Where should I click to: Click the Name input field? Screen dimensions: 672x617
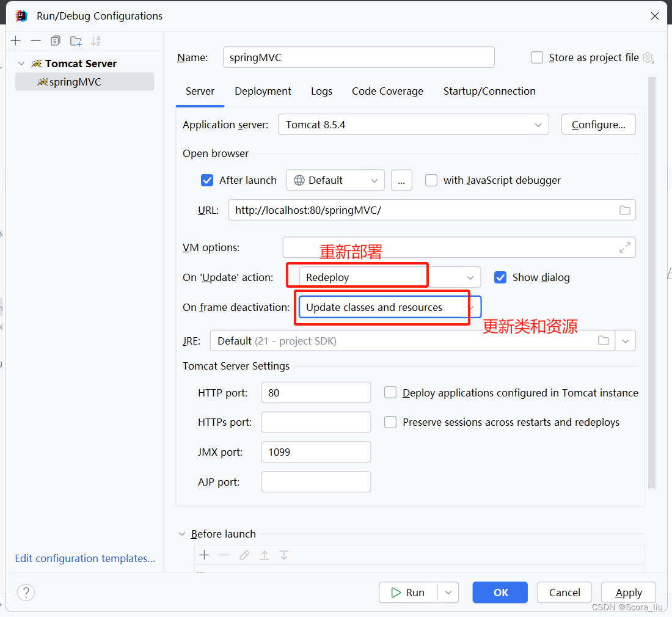pyautogui.click(x=359, y=57)
